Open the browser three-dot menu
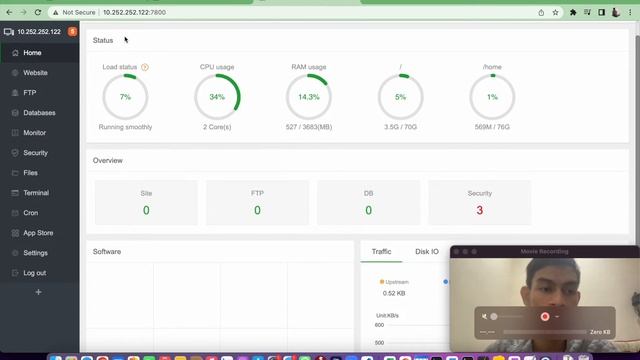Image resolution: width=640 pixels, height=360 pixels. [x=630, y=13]
